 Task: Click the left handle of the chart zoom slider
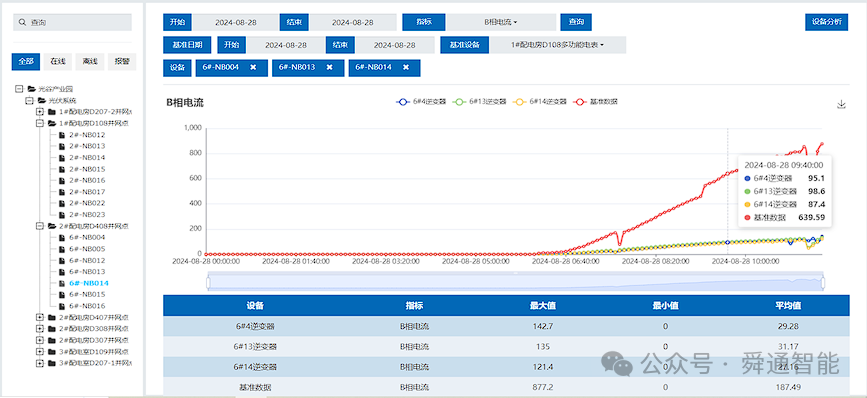tap(208, 282)
